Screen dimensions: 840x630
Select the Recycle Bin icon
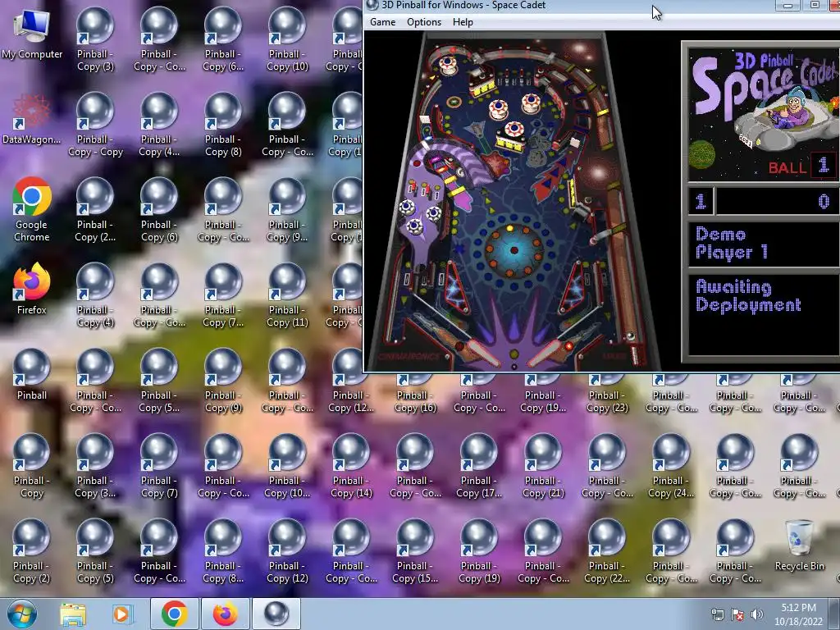799,546
